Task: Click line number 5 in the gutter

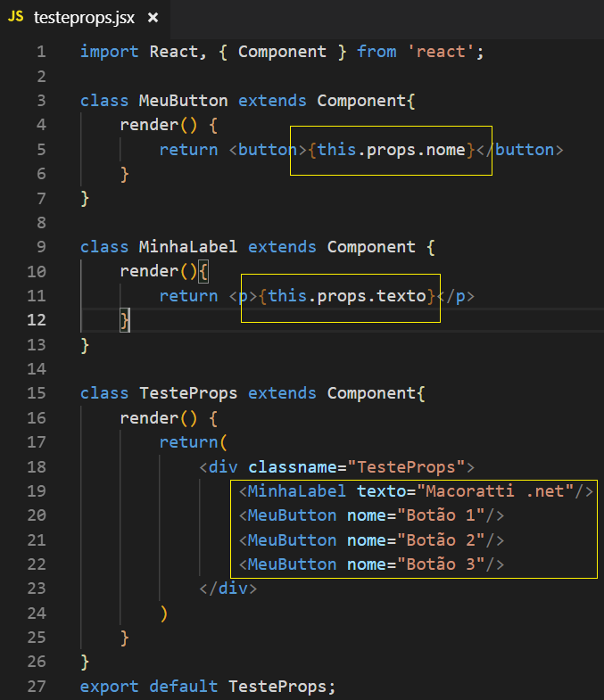Action: [x=41, y=150]
